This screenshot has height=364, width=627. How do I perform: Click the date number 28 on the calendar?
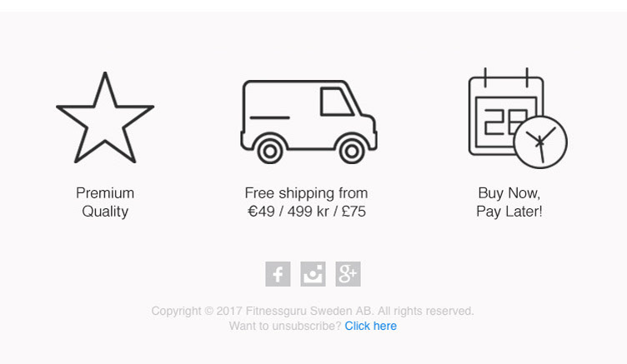click(499, 123)
